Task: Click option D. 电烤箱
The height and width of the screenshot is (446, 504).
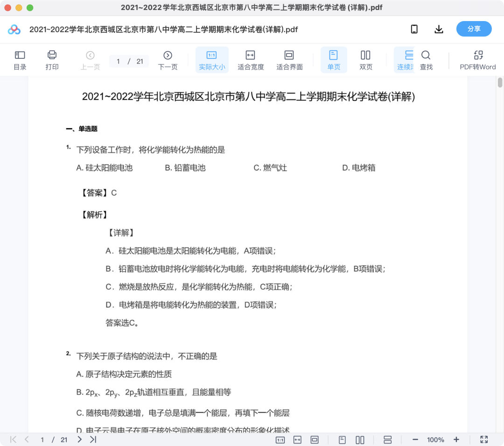Action: click(359, 168)
